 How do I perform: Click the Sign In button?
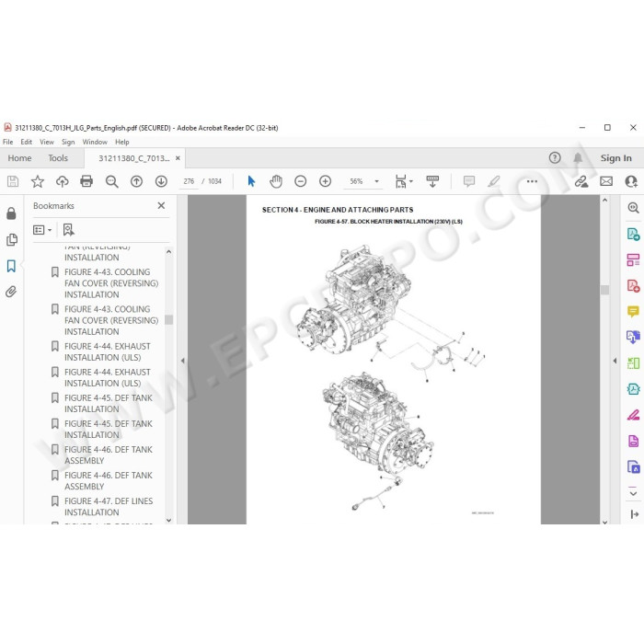tap(615, 158)
